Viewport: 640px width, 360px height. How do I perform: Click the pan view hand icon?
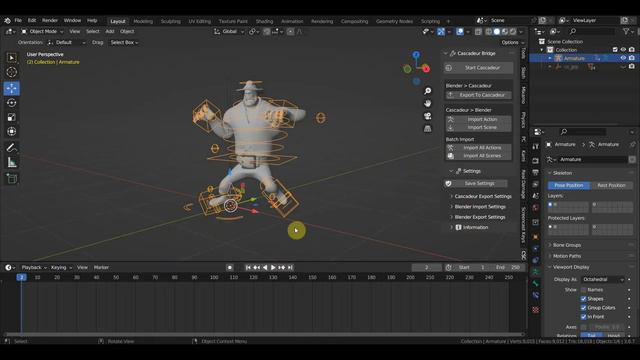click(x=427, y=103)
